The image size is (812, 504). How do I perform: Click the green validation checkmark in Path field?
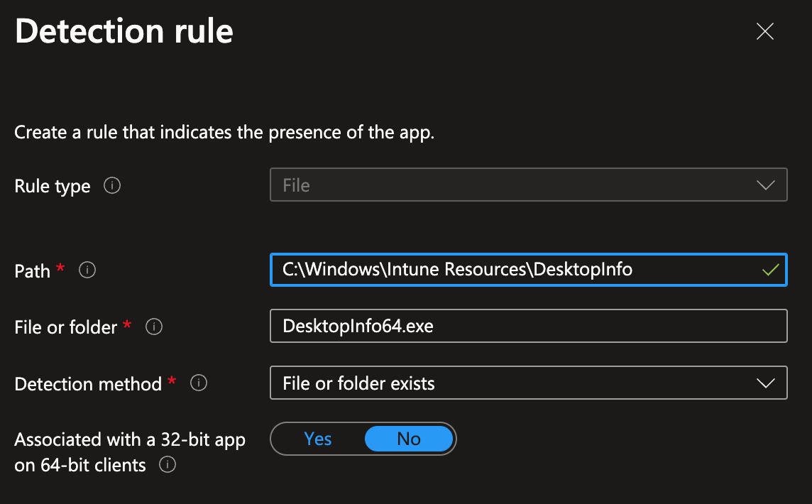772,270
